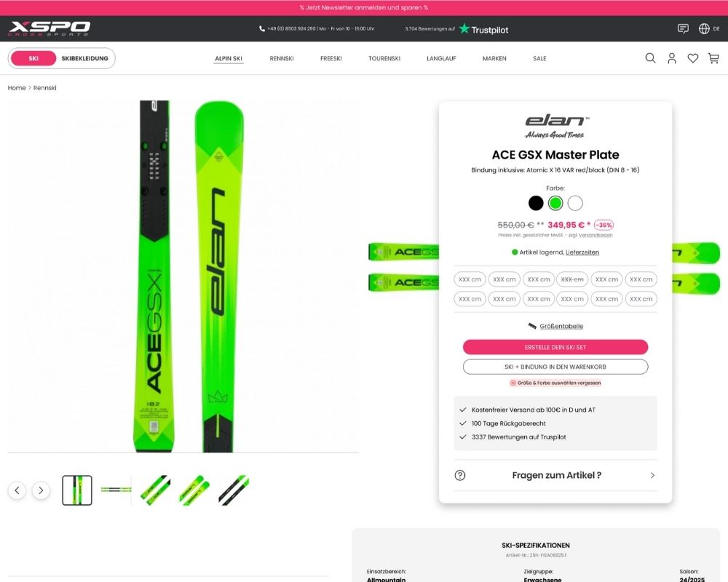Show previous product image arrow

point(17,490)
